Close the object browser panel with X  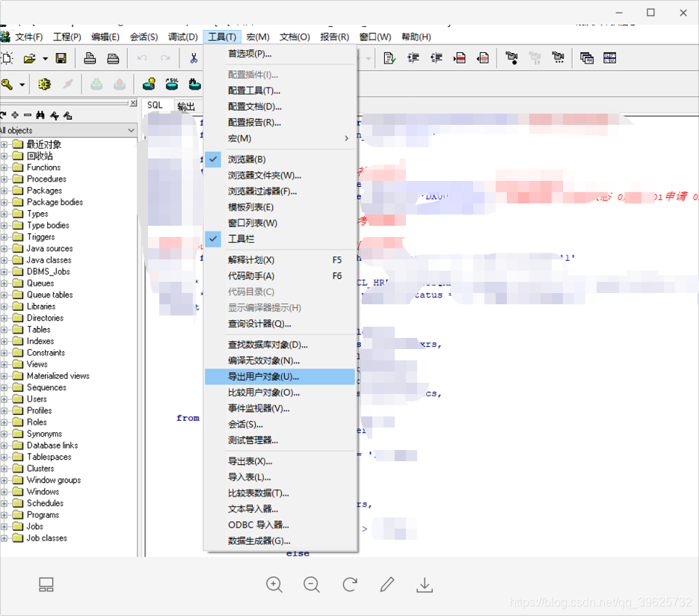coord(133,103)
